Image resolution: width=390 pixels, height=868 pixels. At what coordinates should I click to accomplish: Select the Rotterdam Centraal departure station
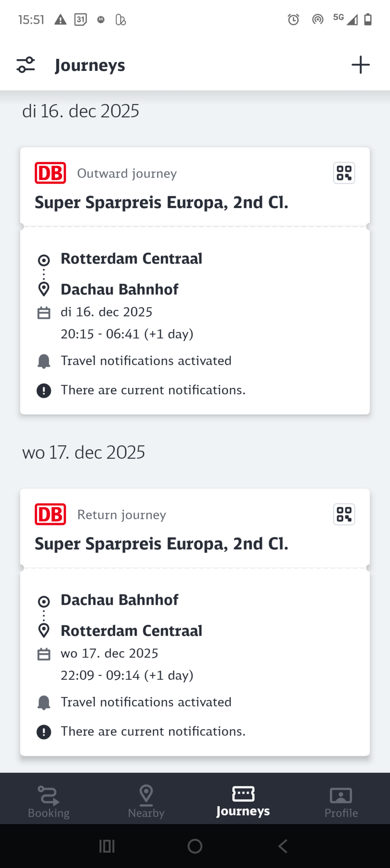[x=131, y=258]
